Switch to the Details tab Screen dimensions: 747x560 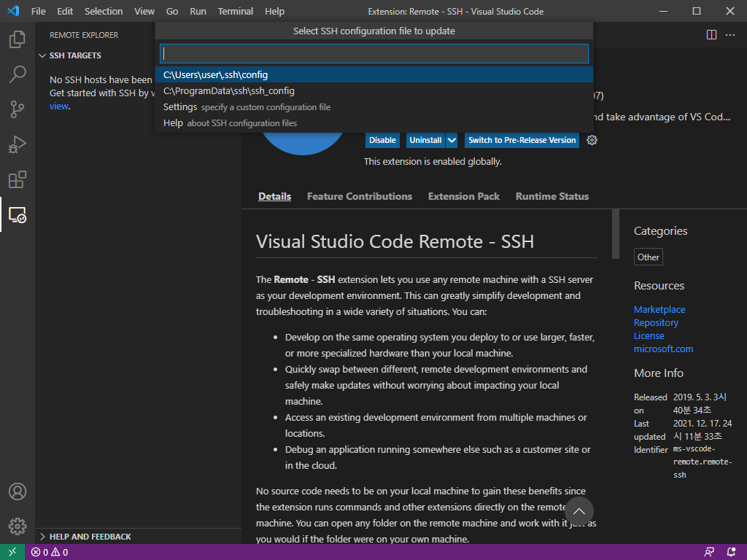click(274, 196)
